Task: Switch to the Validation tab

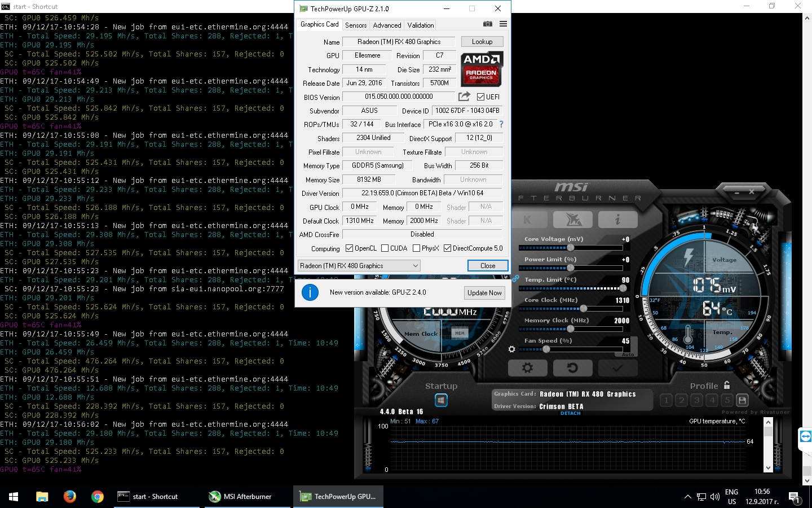Action: click(421, 25)
